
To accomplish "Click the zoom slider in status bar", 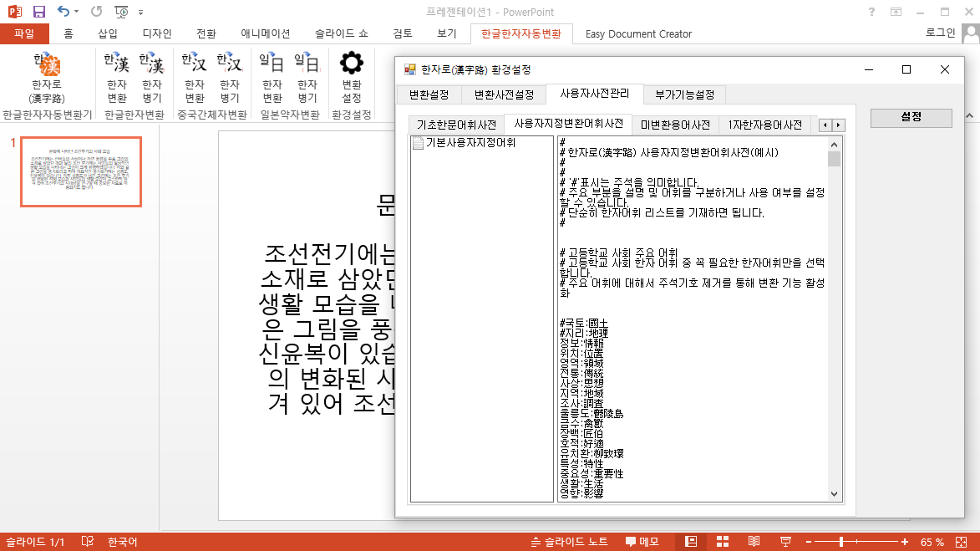I will click(840, 542).
